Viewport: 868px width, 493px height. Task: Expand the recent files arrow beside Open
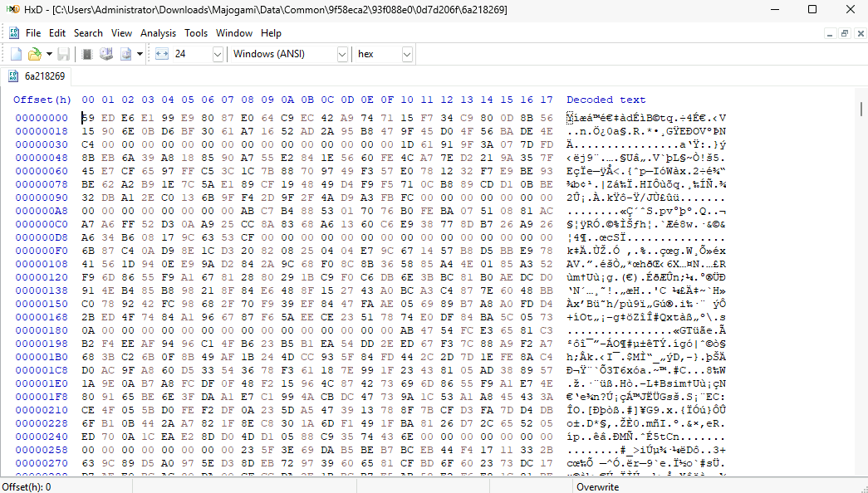pos(49,54)
